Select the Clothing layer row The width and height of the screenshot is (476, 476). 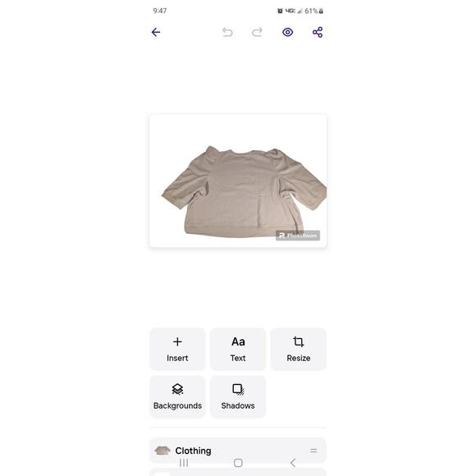(238, 451)
